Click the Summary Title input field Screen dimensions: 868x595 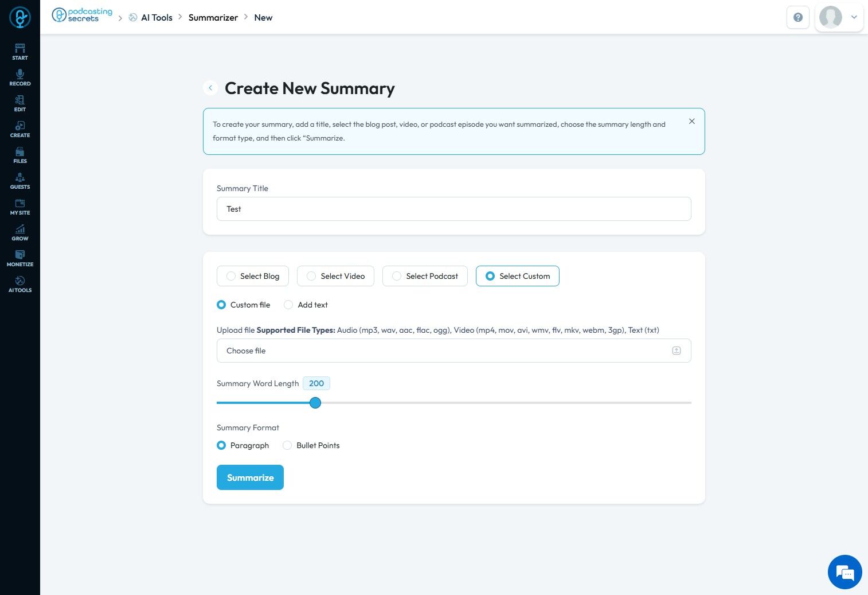pos(453,209)
